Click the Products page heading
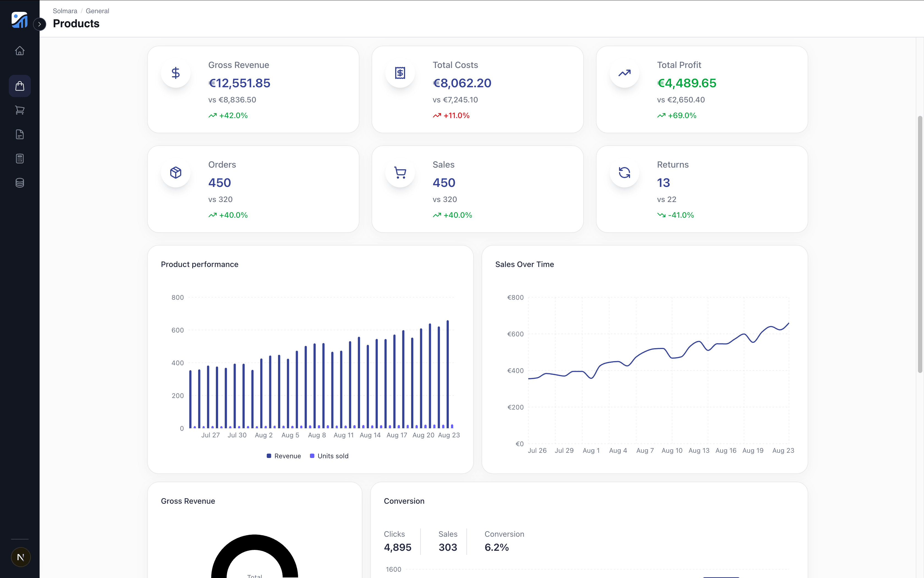Image resolution: width=924 pixels, height=578 pixels. click(76, 24)
